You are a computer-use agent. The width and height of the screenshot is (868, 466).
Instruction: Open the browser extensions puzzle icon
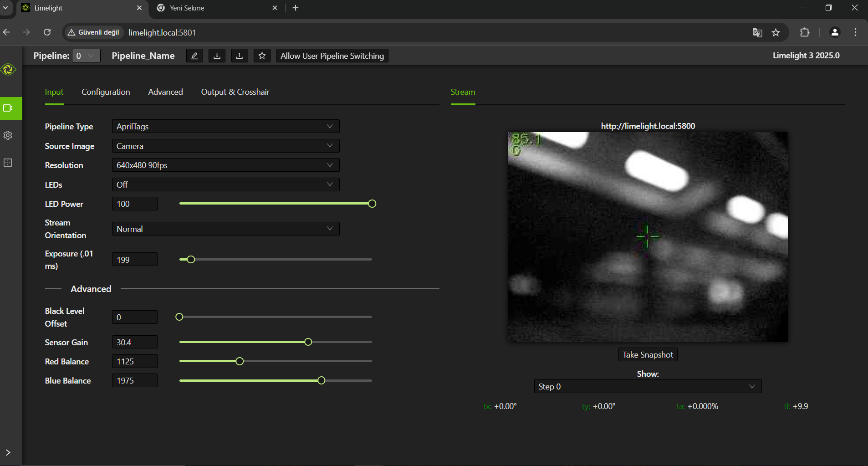tap(805, 32)
